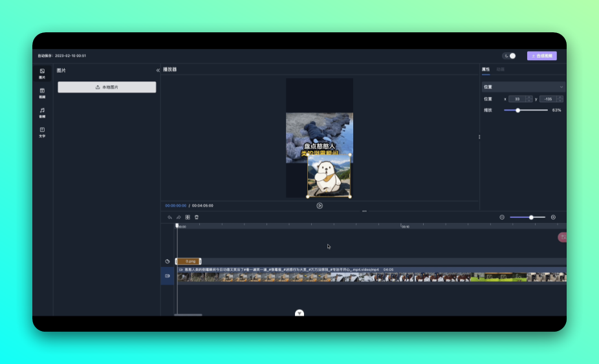This screenshot has width=599, height=364.
Task: Click the y position input field
Action: 548,99
